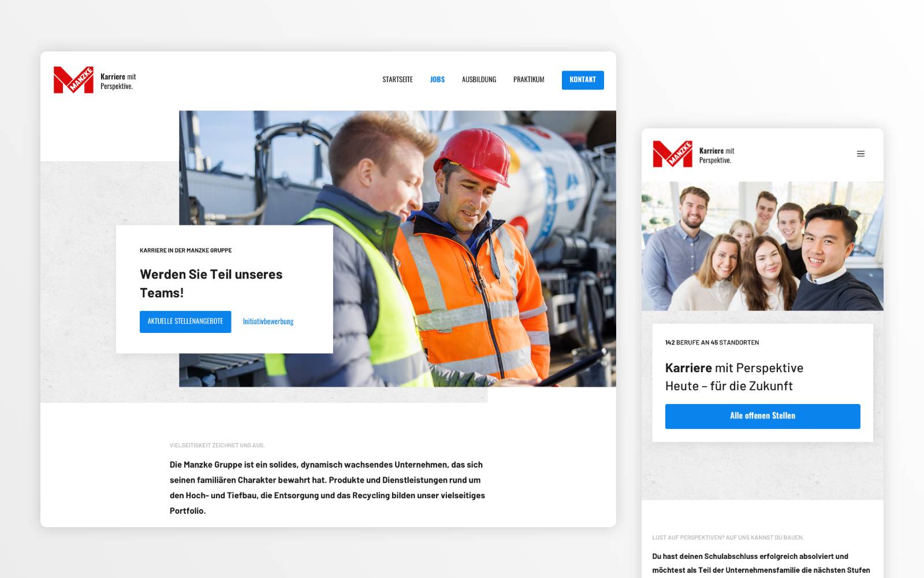Click the desktop header tagline beside the logo
Image resolution: width=924 pixels, height=578 pixels.
(118, 81)
